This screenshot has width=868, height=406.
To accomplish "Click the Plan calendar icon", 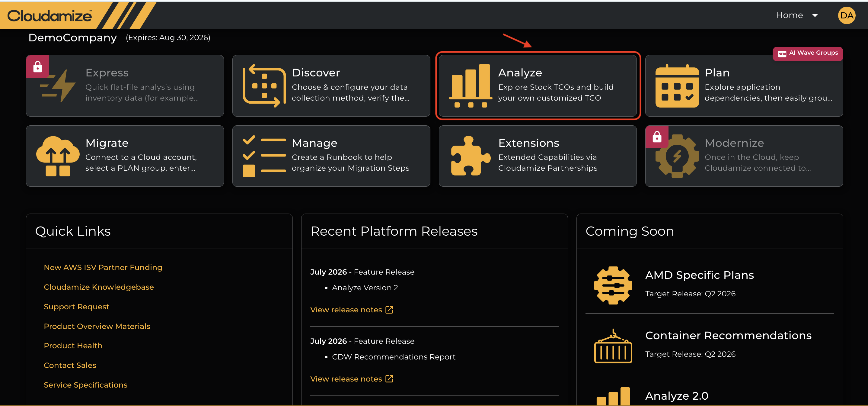I will tap(677, 86).
